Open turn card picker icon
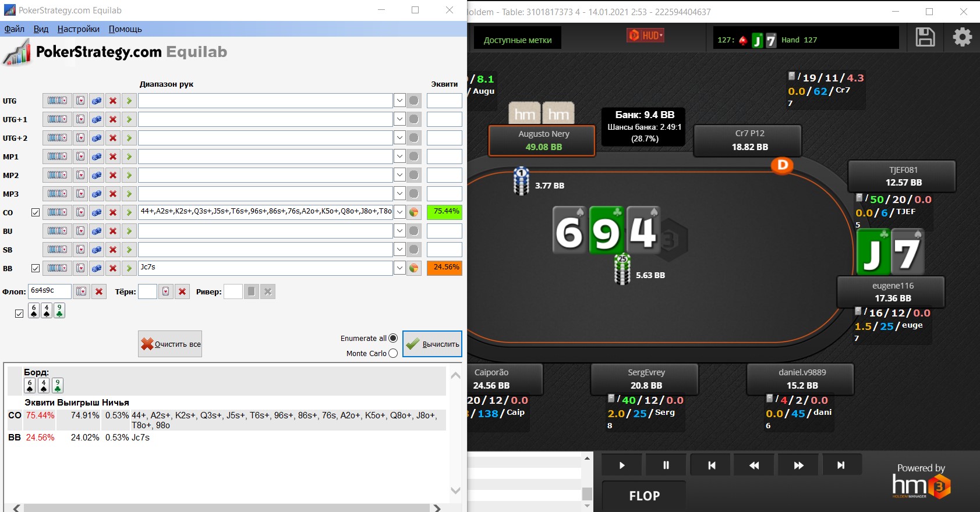 166,291
